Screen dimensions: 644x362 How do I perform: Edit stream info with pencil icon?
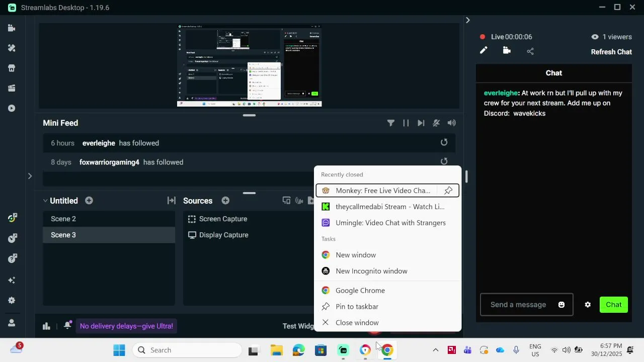484,50
